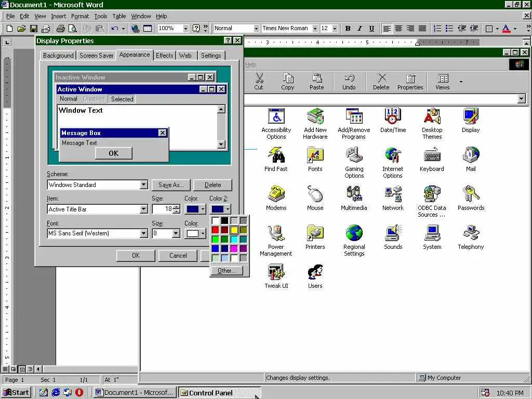532x399 pixels.
Task: Open the Date/Time icon
Action: pos(393,121)
